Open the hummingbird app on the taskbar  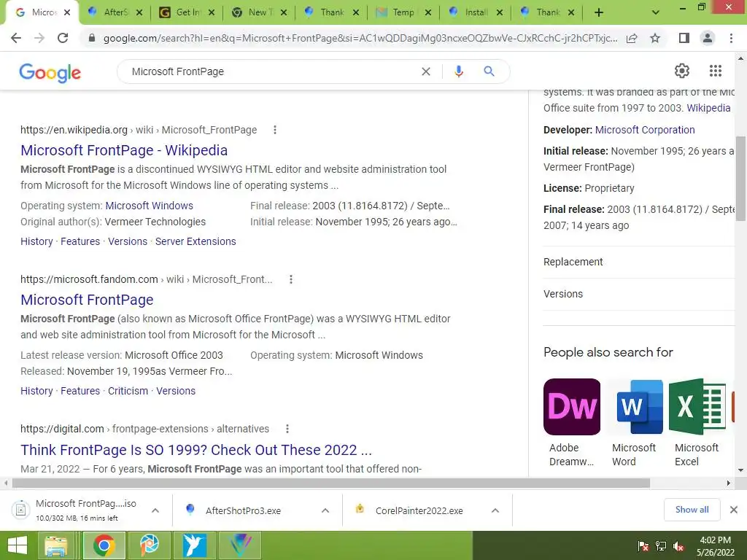[x=194, y=545]
